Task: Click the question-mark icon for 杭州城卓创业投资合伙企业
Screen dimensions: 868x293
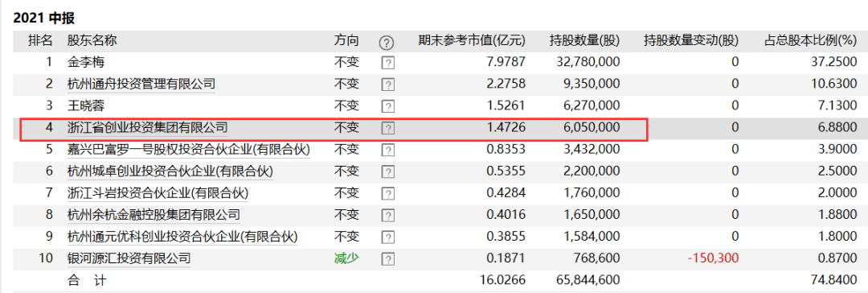Action: tap(388, 171)
